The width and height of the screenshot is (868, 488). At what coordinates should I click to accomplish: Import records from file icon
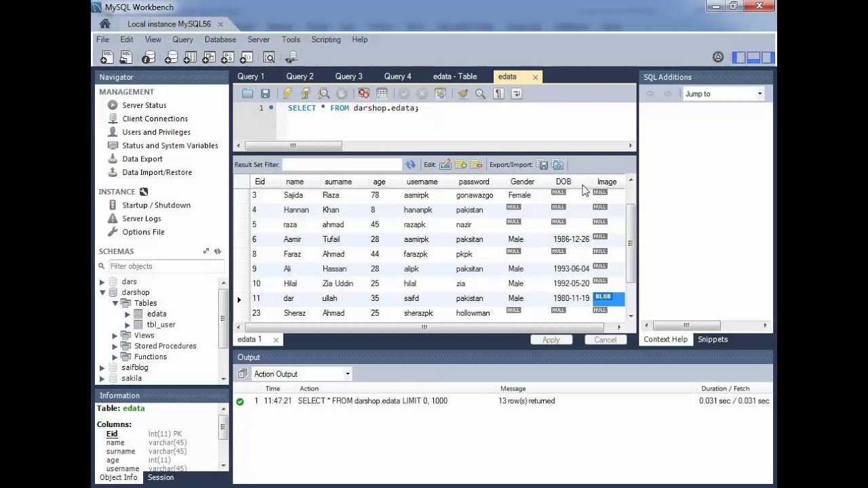coord(557,164)
